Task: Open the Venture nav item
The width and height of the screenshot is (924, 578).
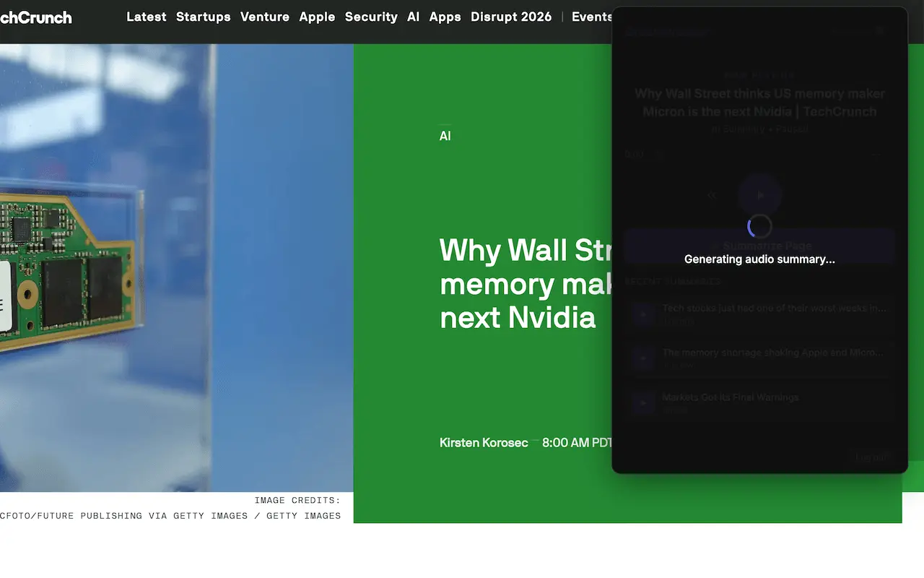Action: (x=265, y=17)
